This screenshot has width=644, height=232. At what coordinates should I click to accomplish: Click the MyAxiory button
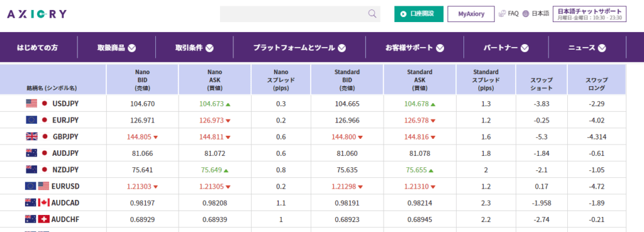tap(471, 14)
